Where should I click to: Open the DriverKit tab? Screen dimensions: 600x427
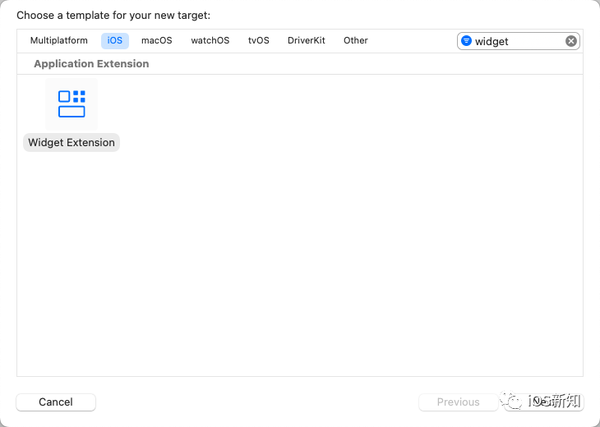coord(306,41)
